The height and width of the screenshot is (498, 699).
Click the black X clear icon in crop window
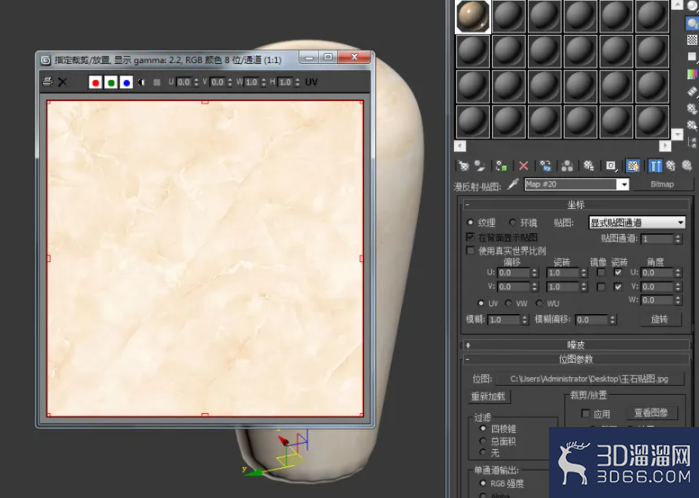pos(62,82)
